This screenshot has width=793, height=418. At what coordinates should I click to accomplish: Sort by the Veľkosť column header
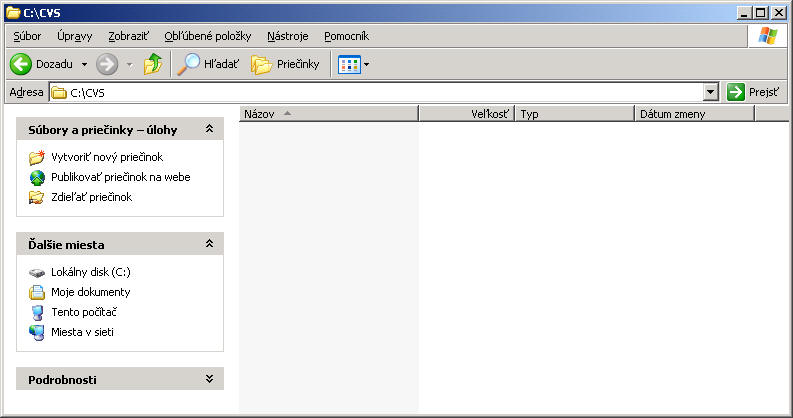point(467,114)
